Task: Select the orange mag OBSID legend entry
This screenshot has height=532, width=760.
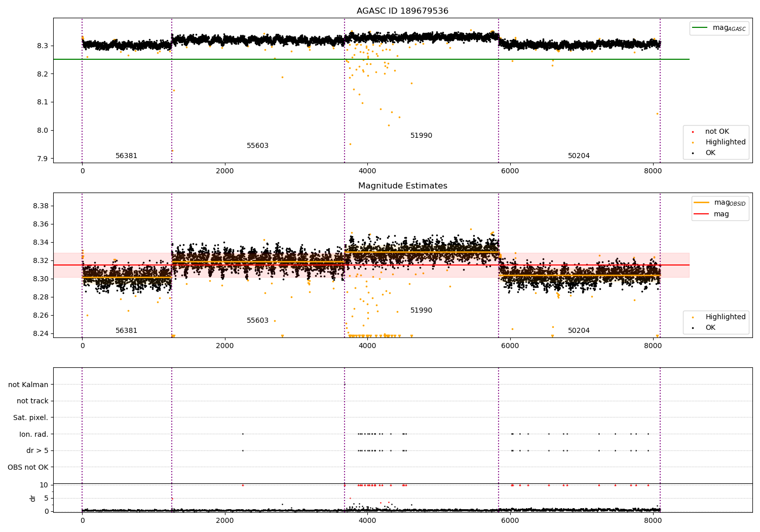Action: [720, 203]
